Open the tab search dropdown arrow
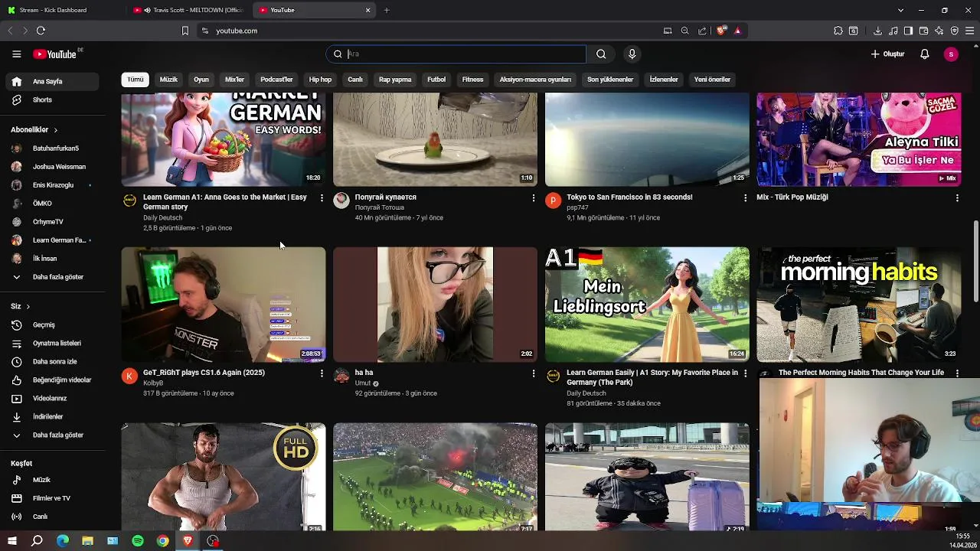This screenshot has width=980, height=551. point(900,10)
